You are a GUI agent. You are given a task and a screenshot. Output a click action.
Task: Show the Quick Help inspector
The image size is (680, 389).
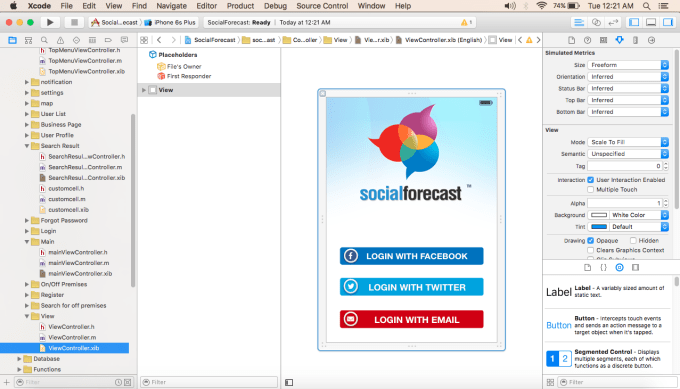point(587,40)
